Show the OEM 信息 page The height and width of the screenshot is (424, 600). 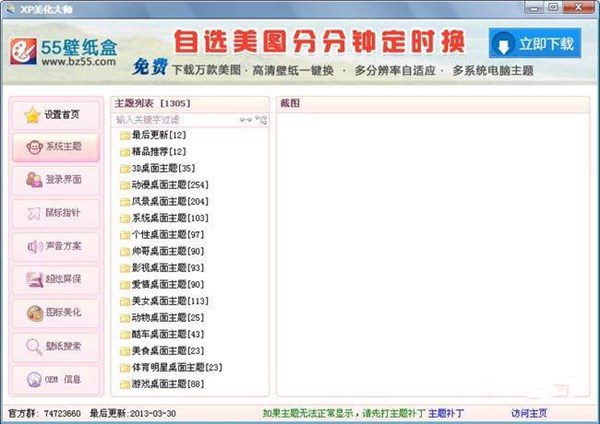click(56, 380)
